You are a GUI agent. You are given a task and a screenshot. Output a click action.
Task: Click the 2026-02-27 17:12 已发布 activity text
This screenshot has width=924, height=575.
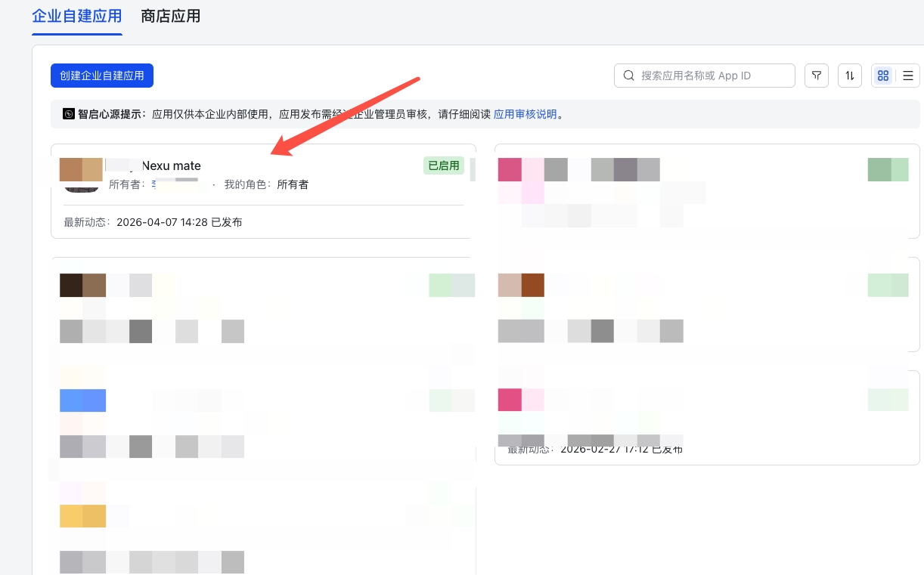[620, 449]
